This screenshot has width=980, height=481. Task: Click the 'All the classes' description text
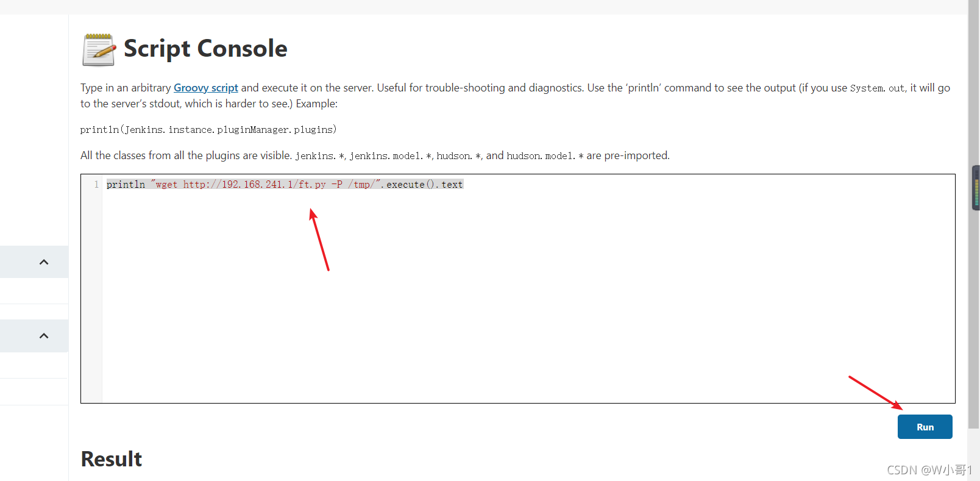coord(375,155)
